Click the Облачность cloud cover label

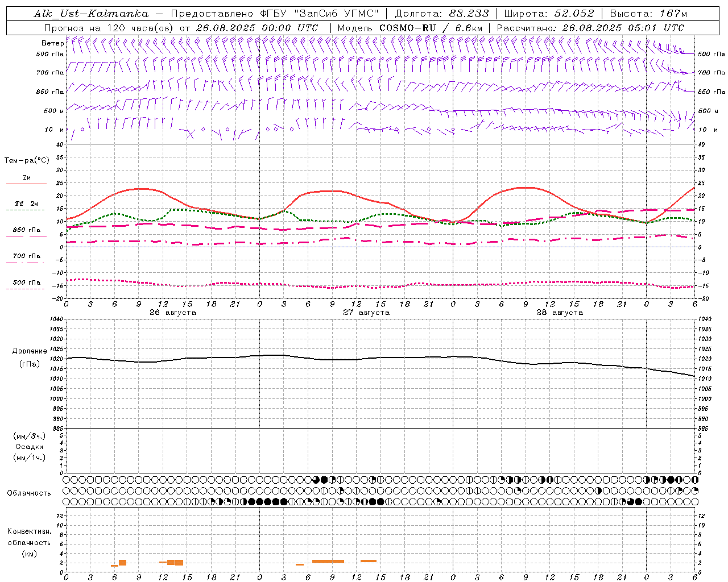tap(29, 493)
